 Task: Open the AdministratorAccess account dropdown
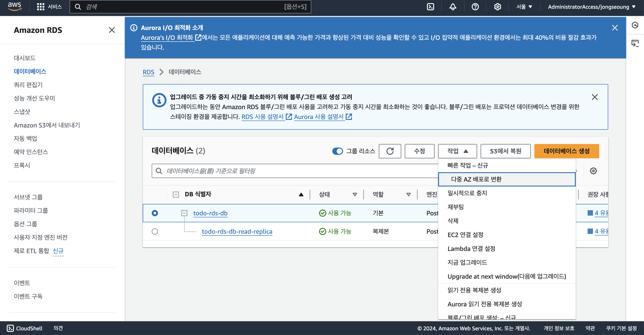click(591, 7)
